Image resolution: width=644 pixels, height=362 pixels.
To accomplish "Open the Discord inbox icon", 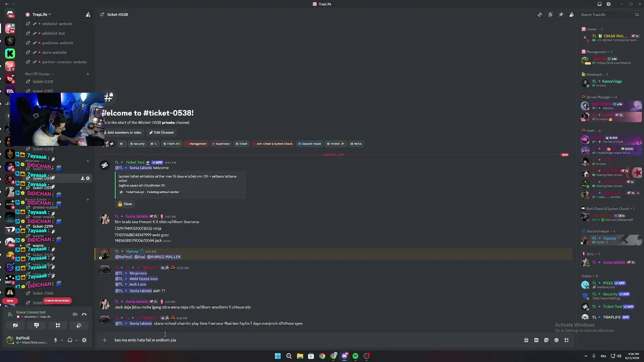I will click(x=599, y=4).
